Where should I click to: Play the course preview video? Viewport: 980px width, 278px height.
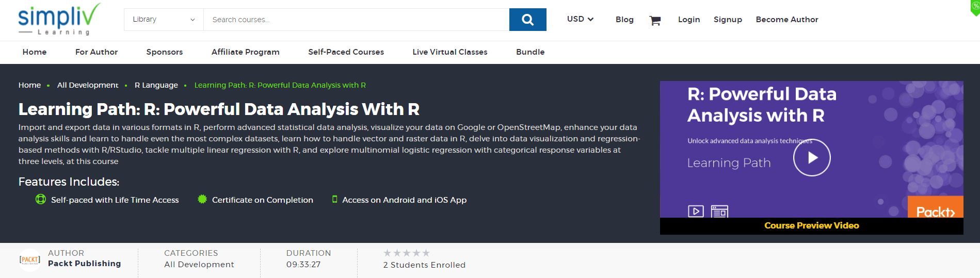[x=812, y=158]
